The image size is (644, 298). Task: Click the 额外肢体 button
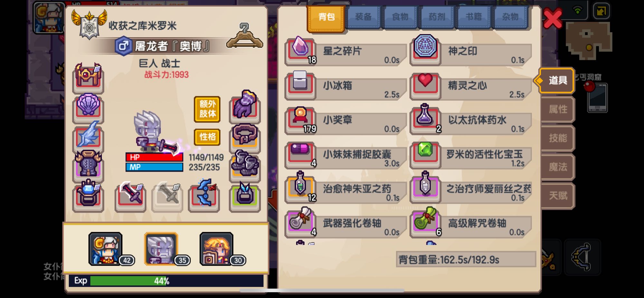pyautogui.click(x=207, y=109)
